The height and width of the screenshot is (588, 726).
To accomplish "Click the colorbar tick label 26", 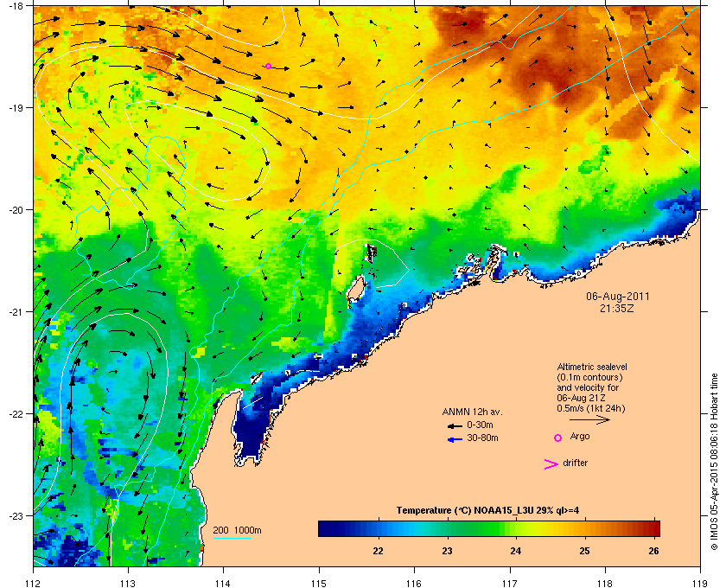I will coord(653,551).
